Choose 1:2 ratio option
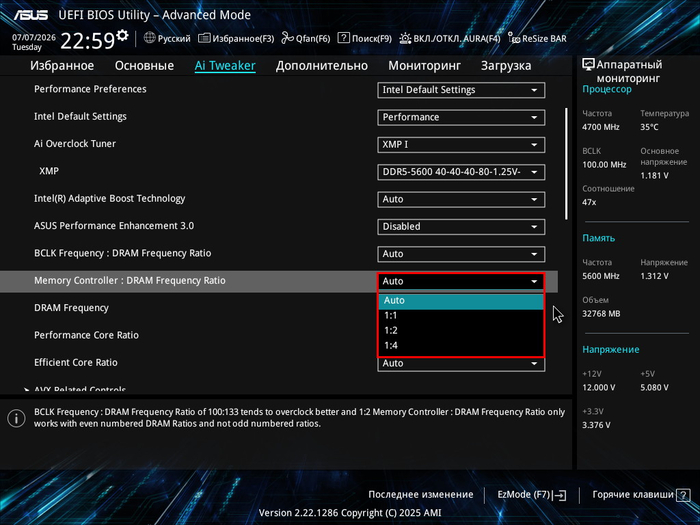Viewport: 700px width, 525px height. coord(461,330)
